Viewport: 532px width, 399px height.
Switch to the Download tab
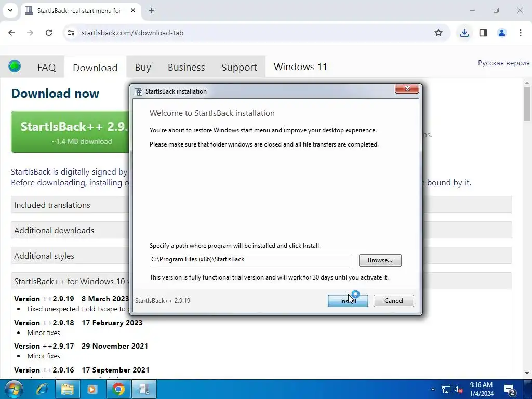(x=95, y=68)
